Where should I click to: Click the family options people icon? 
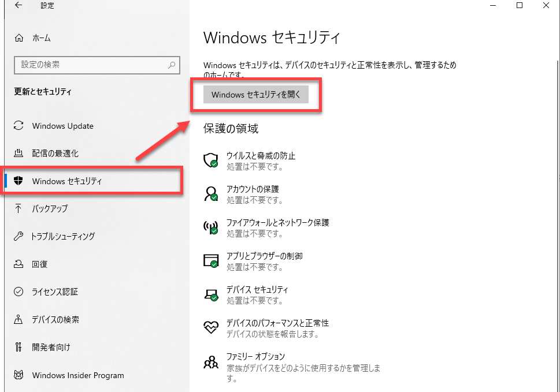[211, 362]
